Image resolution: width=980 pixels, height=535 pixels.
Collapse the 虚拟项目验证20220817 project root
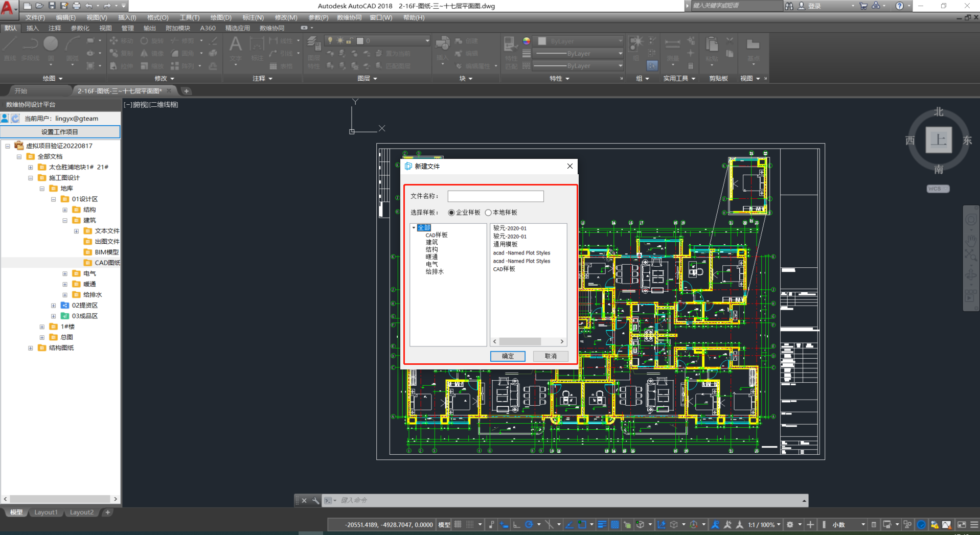tap(8, 146)
